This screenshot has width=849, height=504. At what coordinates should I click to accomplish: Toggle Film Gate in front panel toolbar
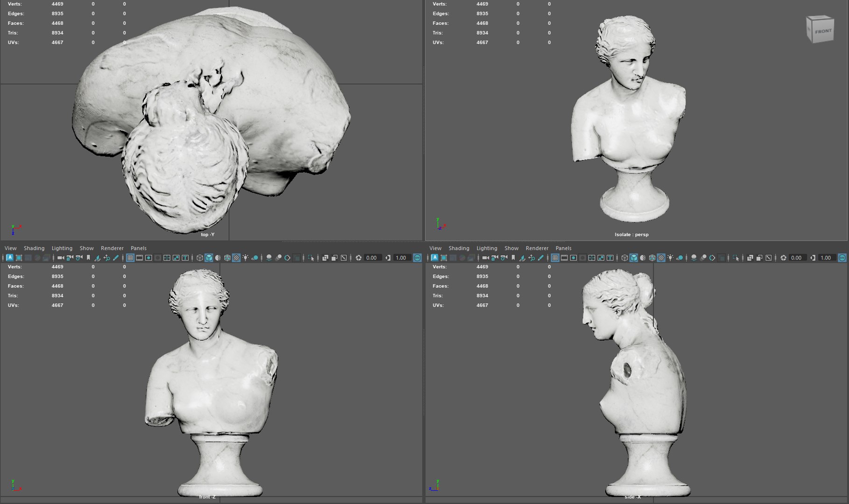tap(139, 258)
